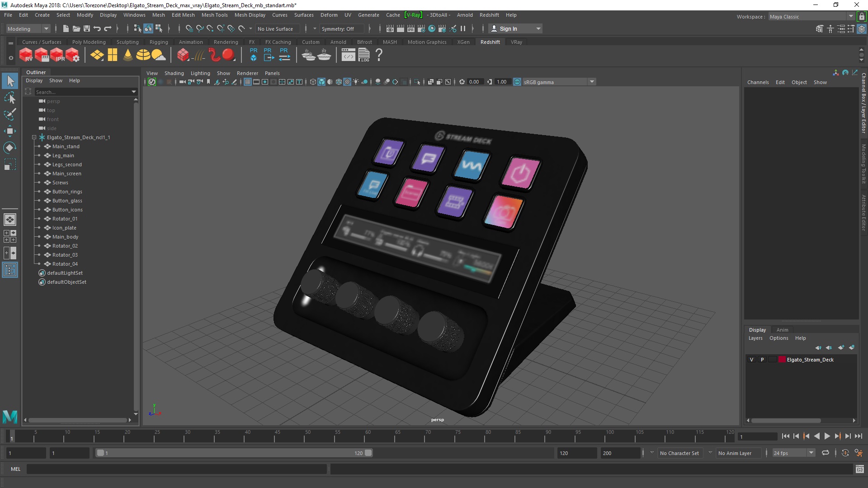Image resolution: width=868 pixels, height=488 pixels.
Task: Create Redshift dome light icon
Action: 143,55
